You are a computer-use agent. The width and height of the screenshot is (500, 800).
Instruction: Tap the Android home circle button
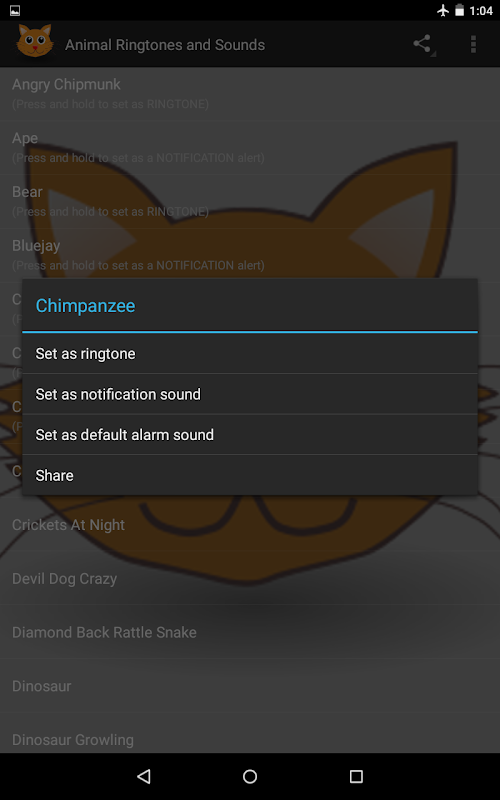[249, 776]
